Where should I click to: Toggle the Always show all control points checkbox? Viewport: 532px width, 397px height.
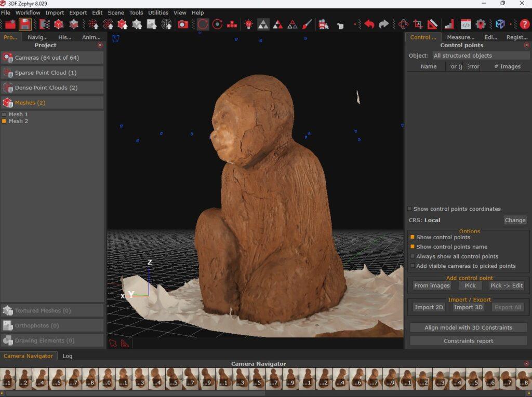pyautogui.click(x=413, y=256)
